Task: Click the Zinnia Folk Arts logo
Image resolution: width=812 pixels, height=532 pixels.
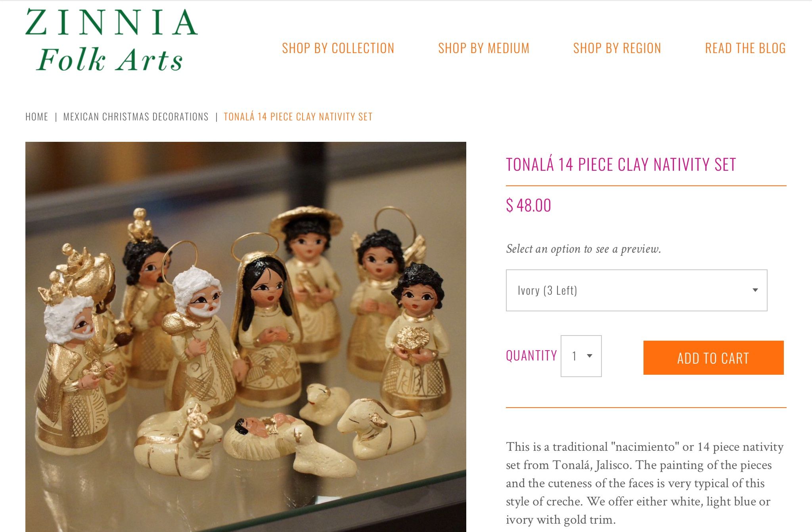Action: pyautogui.click(x=111, y=40)
